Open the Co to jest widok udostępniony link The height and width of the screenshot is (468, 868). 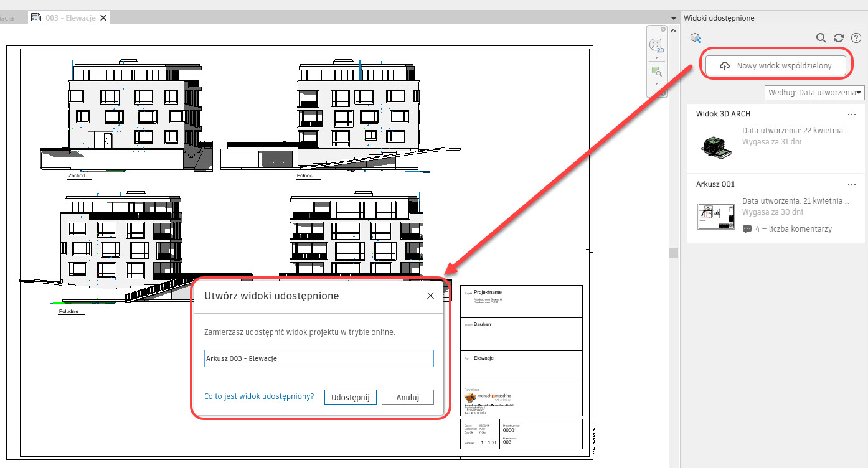[259, 396]
